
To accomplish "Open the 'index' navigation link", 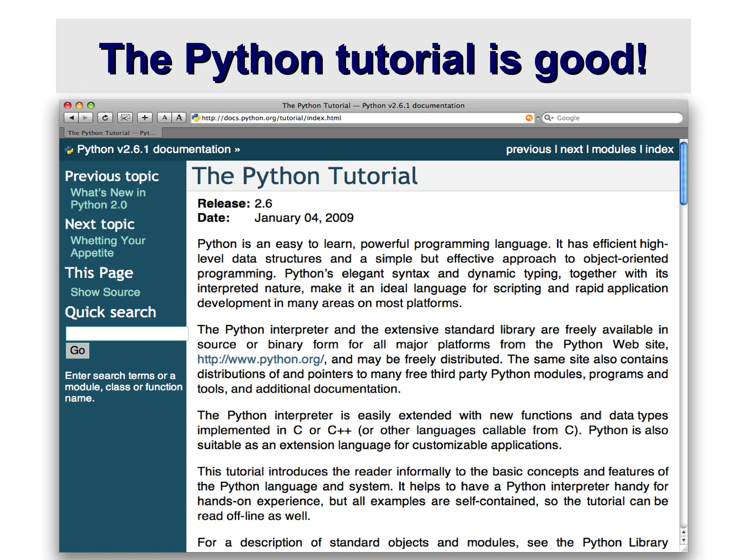I will click(x=659, y=149).
